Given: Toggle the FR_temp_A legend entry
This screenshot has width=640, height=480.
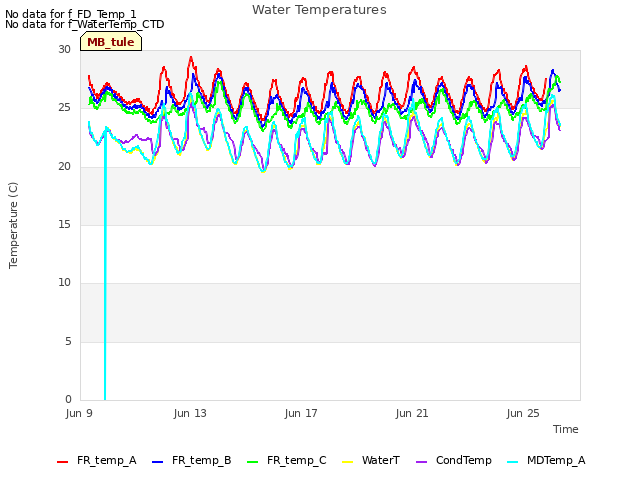Looking at the screenshot, I should [97, 461].
